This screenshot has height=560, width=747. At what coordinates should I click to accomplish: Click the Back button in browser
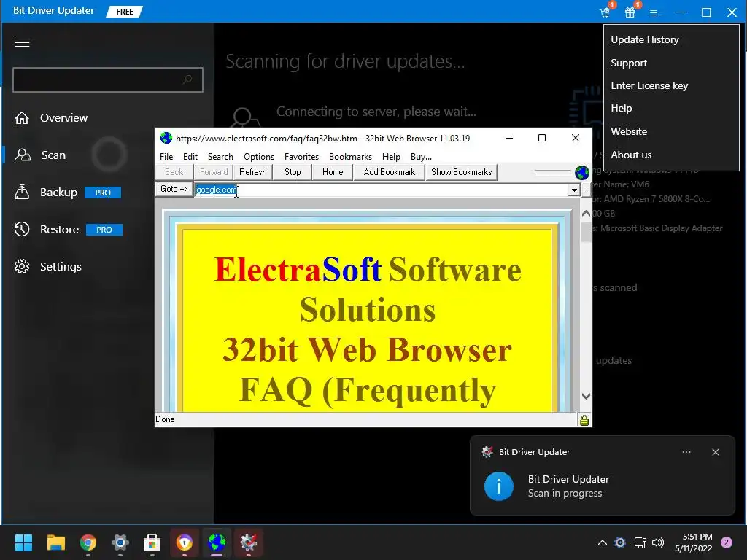(x=174, y=172)
